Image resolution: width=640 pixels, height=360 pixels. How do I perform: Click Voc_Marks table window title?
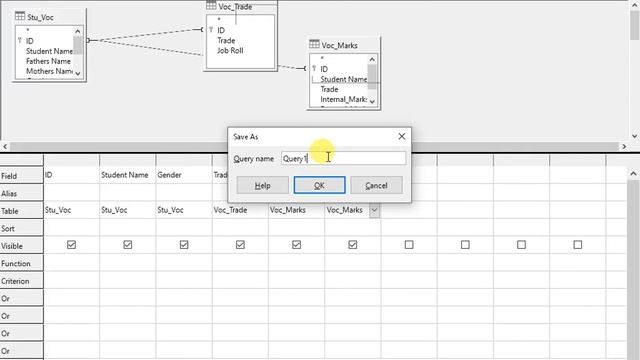pyautogui.click(x=339, y=45)
